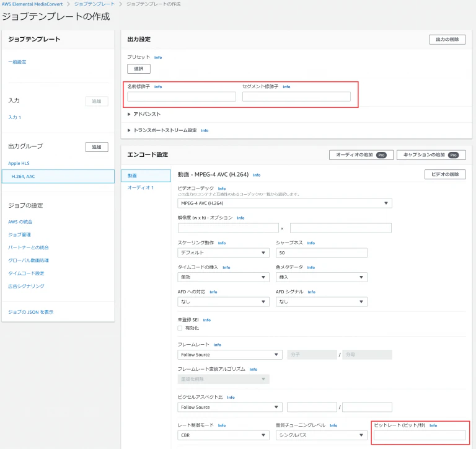The width and height of the screenshot is (476, 449).
Task: Click the プリセット 選択 button
Action: tap(139, 69)
